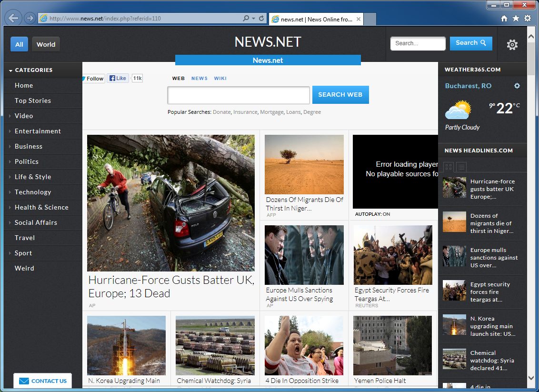Open a new blank tab
Image resolution: width=539 pixels, height=392 pixels.
coord(370,19)
